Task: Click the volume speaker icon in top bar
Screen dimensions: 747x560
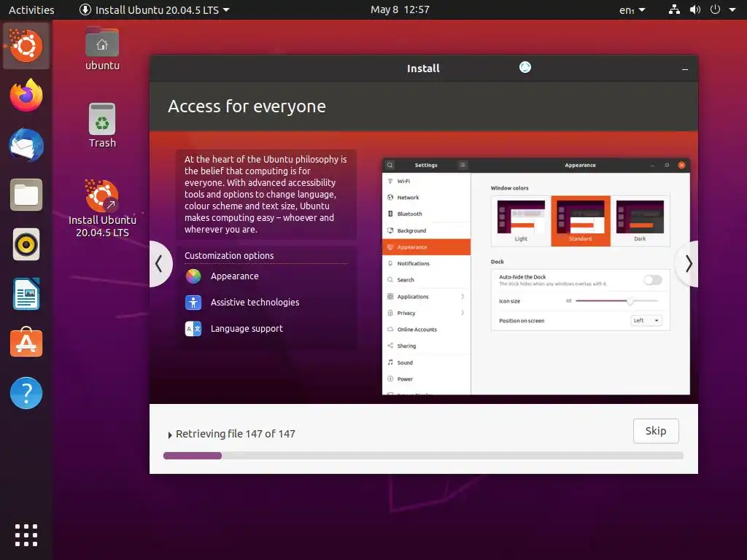Action: (695, 9)
